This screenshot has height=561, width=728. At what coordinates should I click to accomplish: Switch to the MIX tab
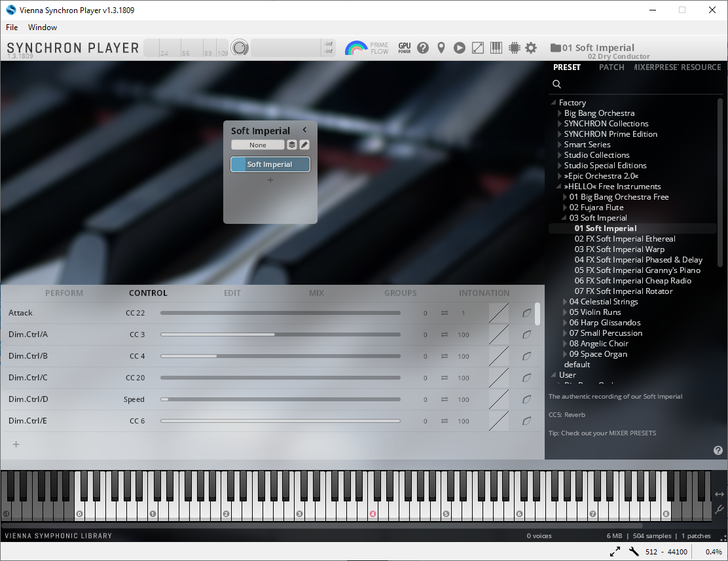(316, 293)
